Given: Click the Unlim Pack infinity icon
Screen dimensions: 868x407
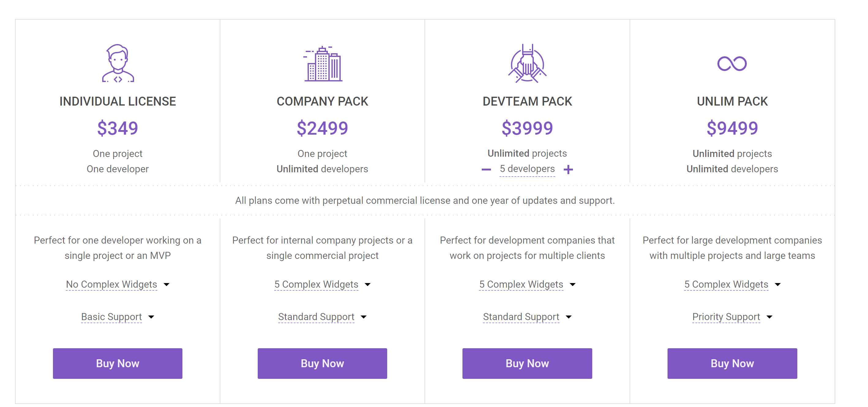Looking at the screenshot, I should pos(732,64).
